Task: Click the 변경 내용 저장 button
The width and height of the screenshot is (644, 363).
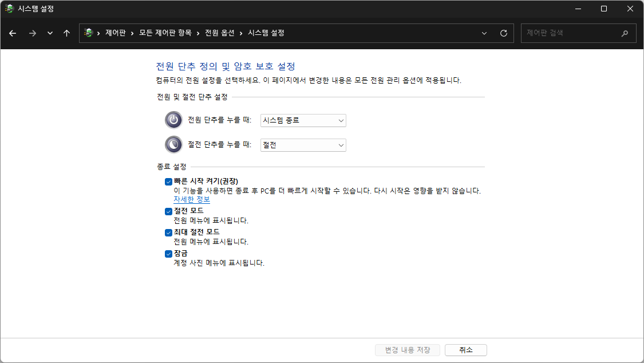Action: coord(408,350)
